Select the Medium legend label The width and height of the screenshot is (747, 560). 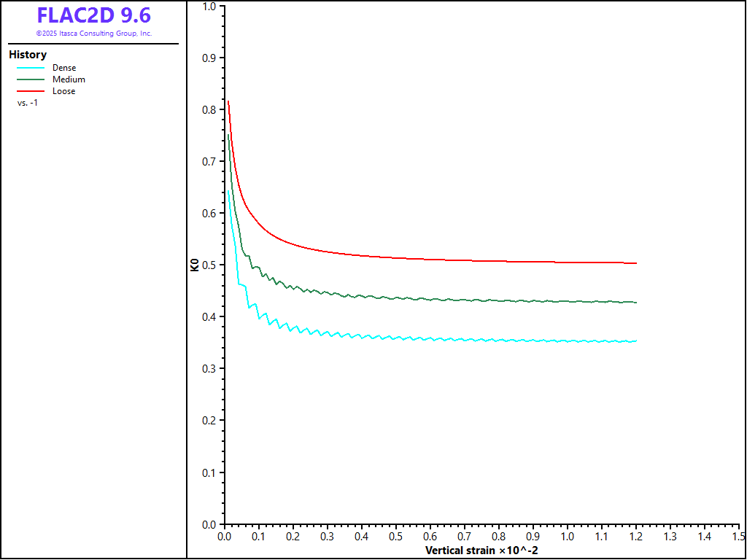coord(69,79)
